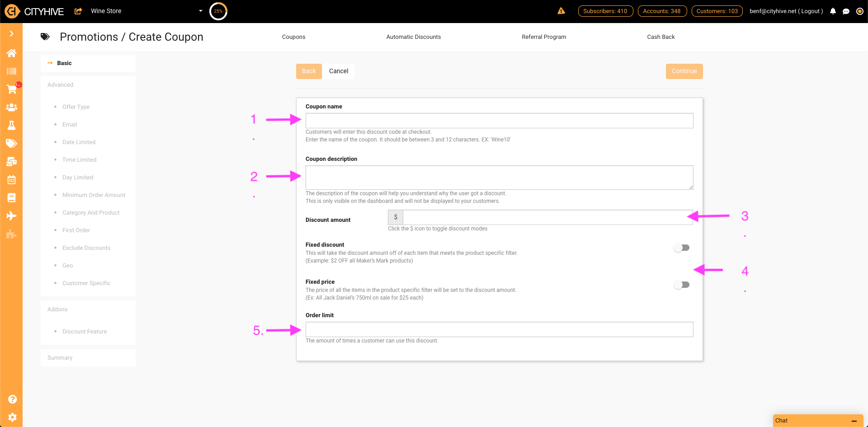Screen dimensions: 868x427
Task: Click the 25% progress circle
Action: pos(218,11)
